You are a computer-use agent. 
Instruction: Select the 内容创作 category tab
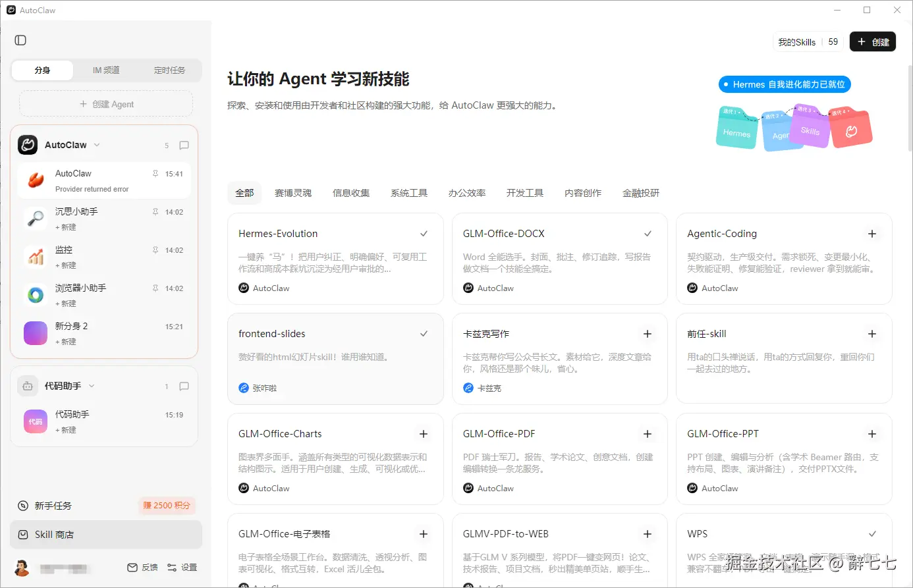point(583,193)
